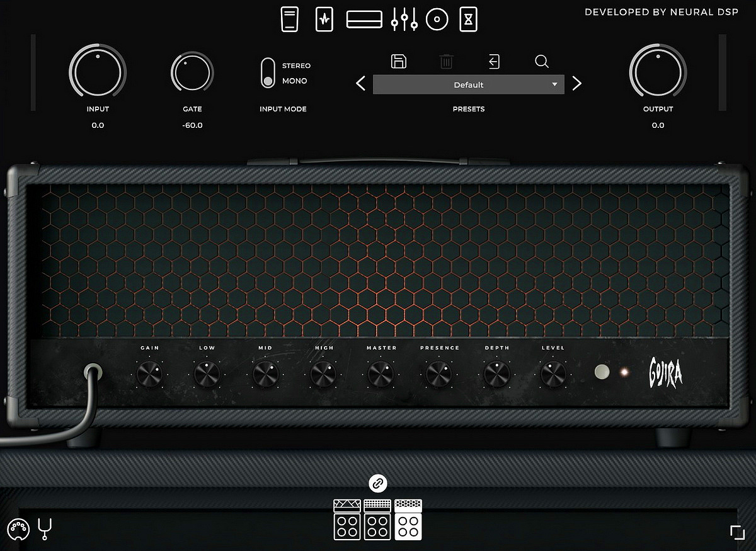Click the STEREO label

coord(296,65)
